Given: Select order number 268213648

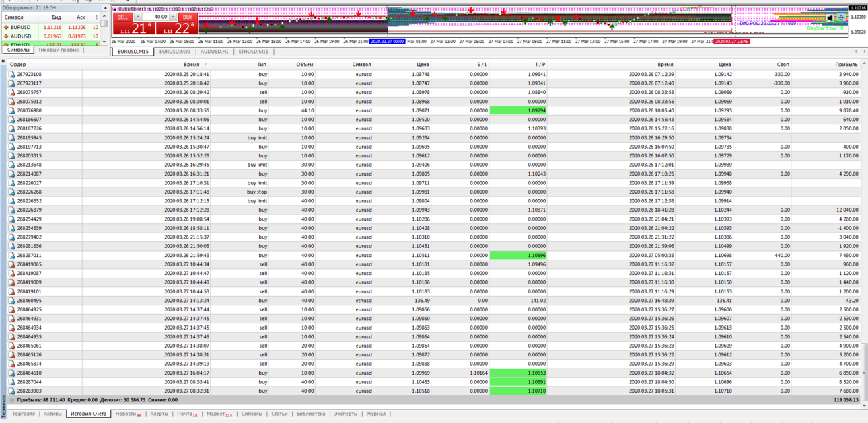Looking at the screenshot, I should (x=29, y=165).
